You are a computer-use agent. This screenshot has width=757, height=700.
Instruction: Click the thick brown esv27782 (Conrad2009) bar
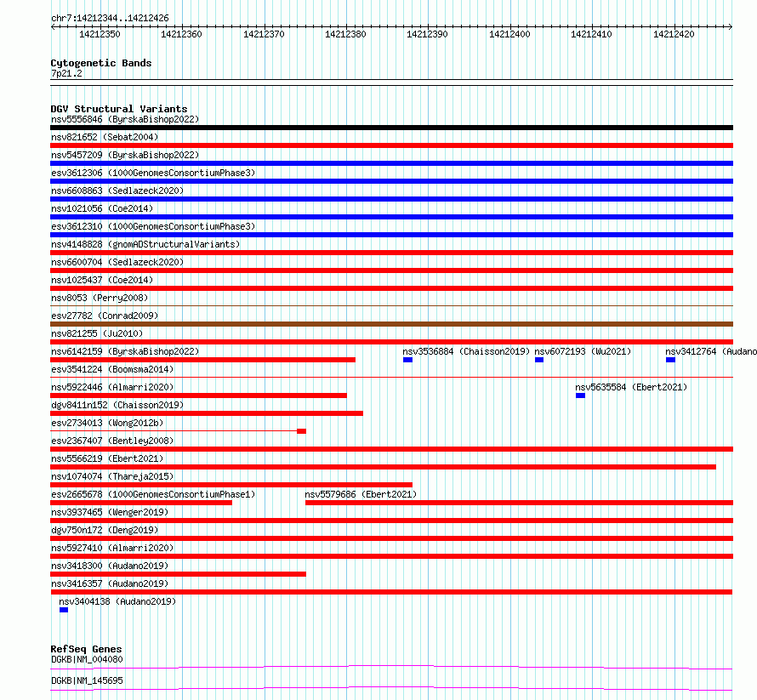pyautogui.click(x=391, y=324)
